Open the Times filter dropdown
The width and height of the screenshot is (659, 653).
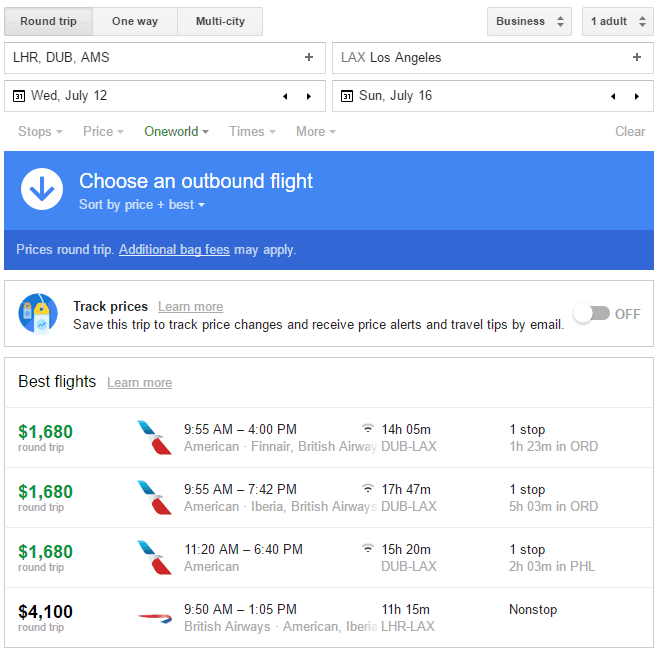coord(252,132)
